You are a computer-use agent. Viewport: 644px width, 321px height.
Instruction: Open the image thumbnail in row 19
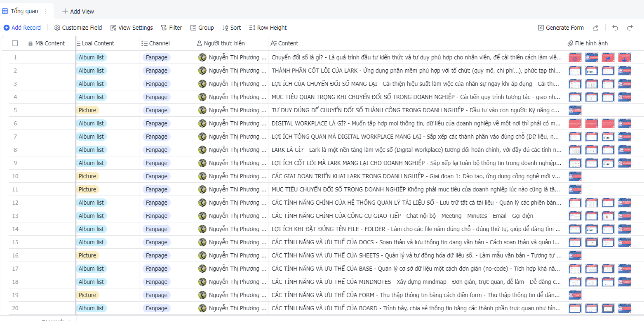pyautogui.click(x=575, y=295)
